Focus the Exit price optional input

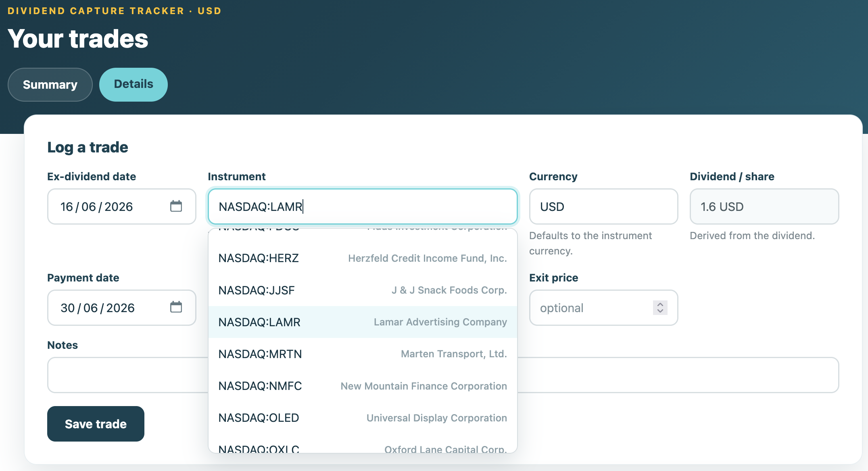pos(603,308)
